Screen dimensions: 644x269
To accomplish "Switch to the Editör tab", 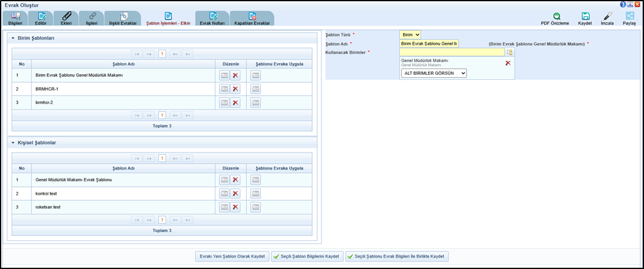I will click(x=40, y=19).
